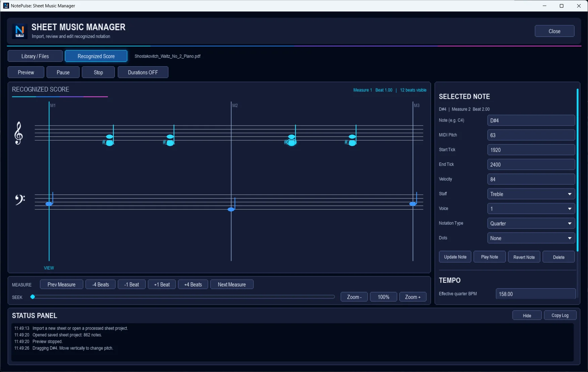Delete the selected note

pyautogui.click(x=558, y=257)
